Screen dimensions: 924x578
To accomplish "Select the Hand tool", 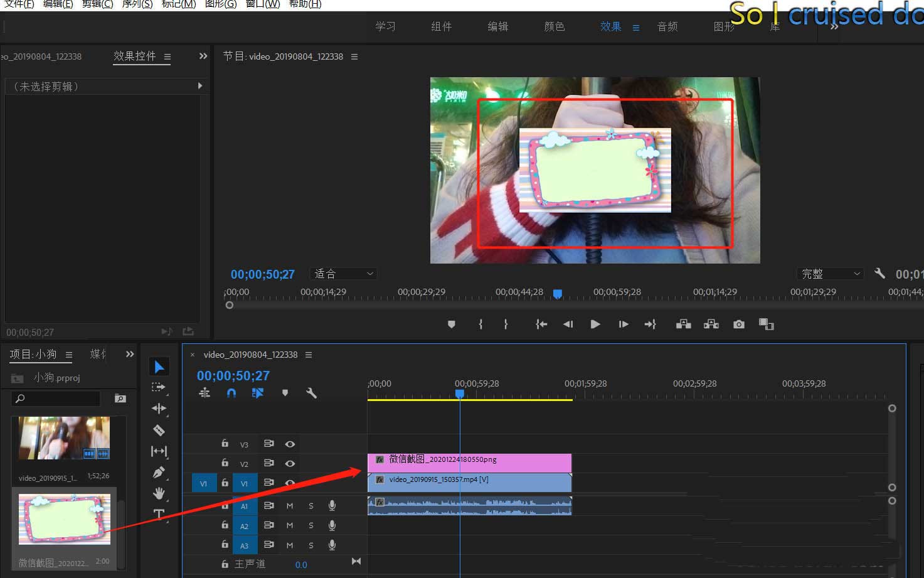I will click(x=159, y=493).
